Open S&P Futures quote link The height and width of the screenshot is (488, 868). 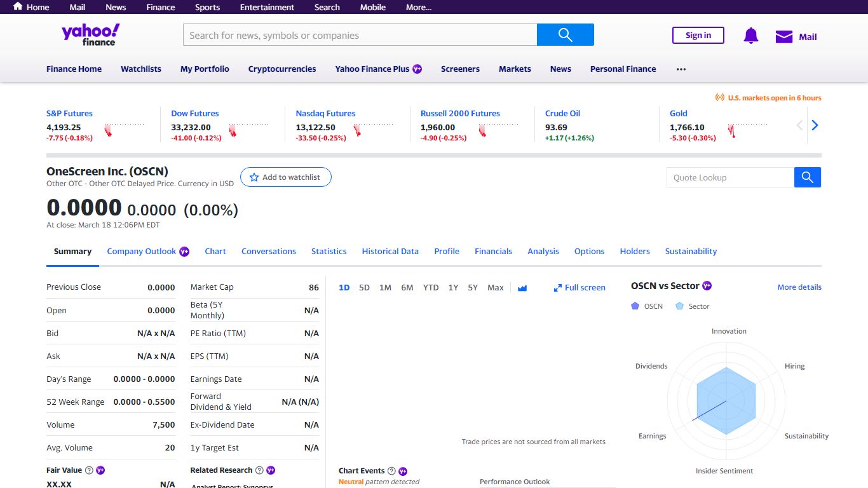[x=69, y=113]
